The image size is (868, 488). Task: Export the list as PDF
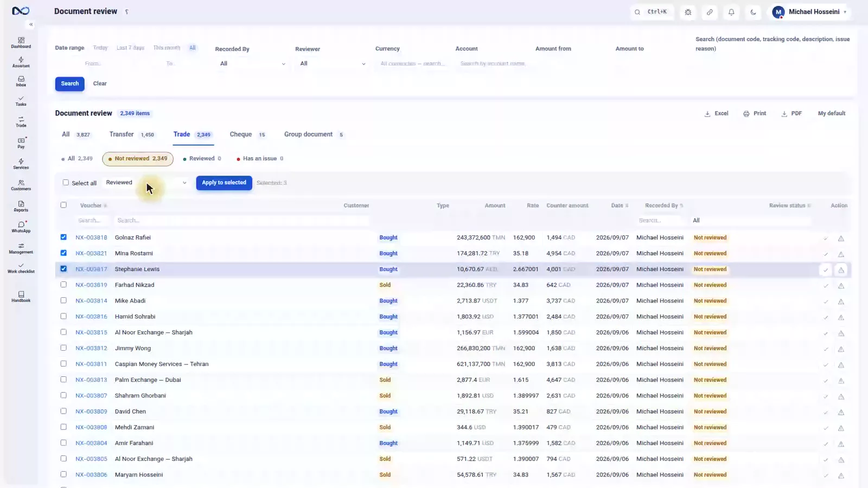[x=792, y=113]
